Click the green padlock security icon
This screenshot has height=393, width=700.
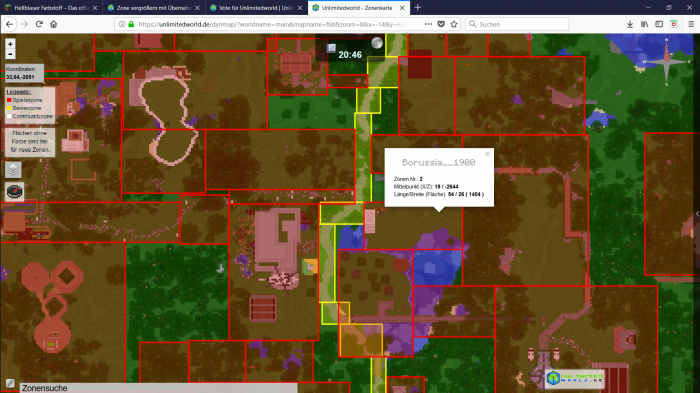[x=131, y=24]
